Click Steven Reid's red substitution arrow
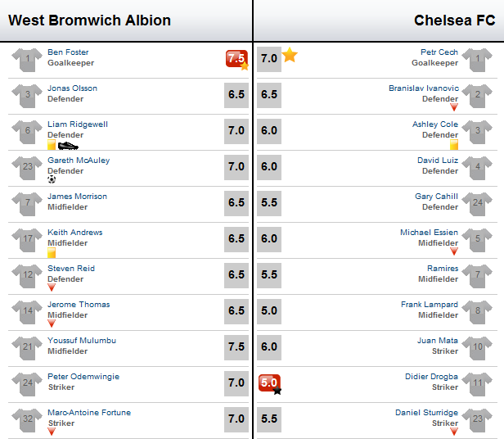504x439 pixels. pyautogui.click(x=52, y=287)
